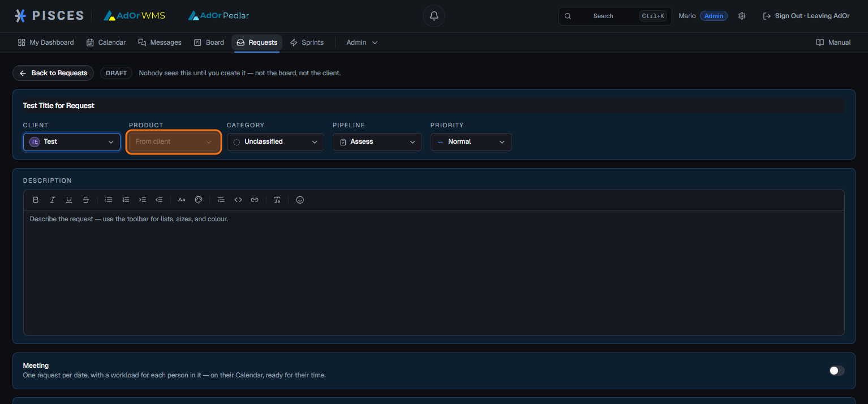The height and width of the screenshot is (404, 868).
Task: Enable the Meeting toggle
Action: [837, 371]
